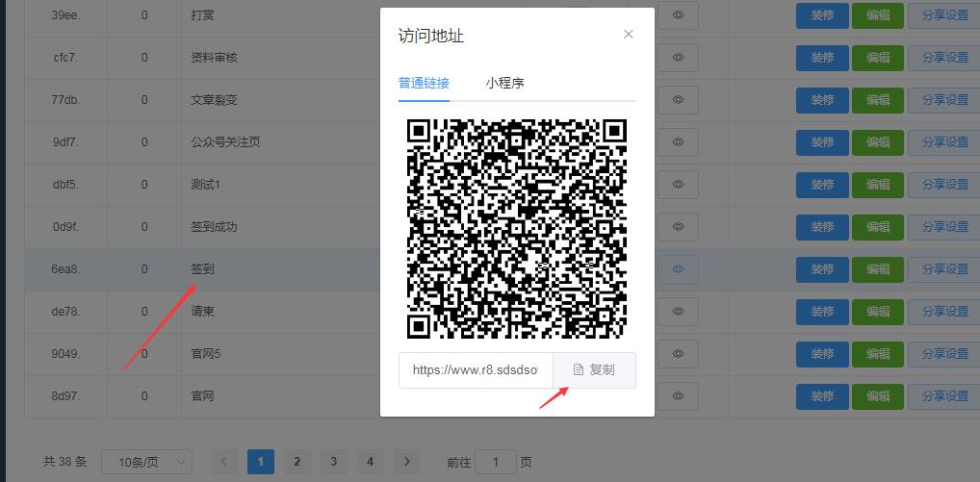Click 编辑 for the 文章裂变 row
This screenshot has height=482, width=980.
878,100
